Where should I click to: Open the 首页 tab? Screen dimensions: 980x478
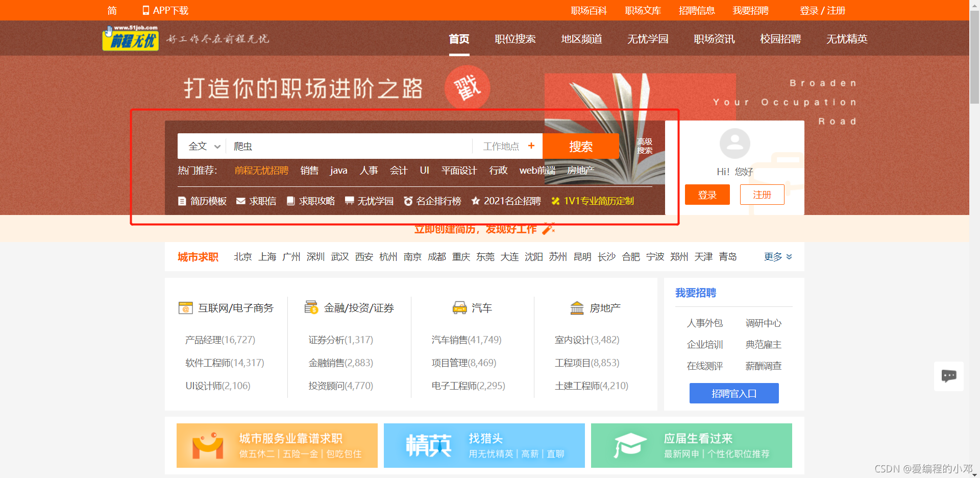(459, 39)
